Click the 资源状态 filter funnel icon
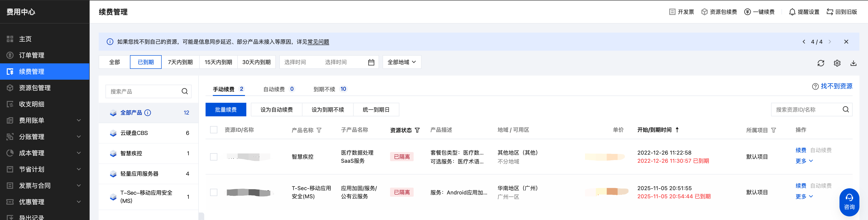The height and width of the screenshot is (220, 868). pyautogui.click(x=417, y=130)
